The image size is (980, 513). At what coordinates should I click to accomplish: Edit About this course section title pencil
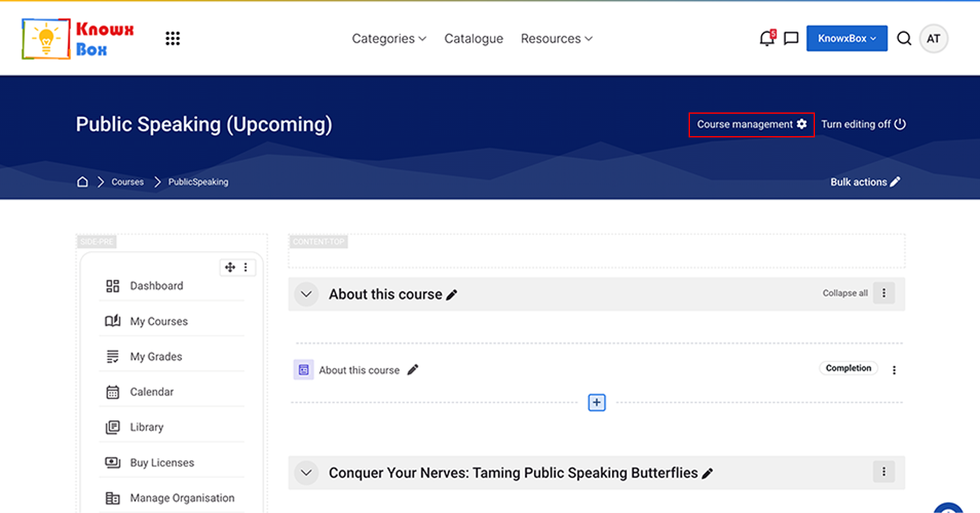pos(452,295)
